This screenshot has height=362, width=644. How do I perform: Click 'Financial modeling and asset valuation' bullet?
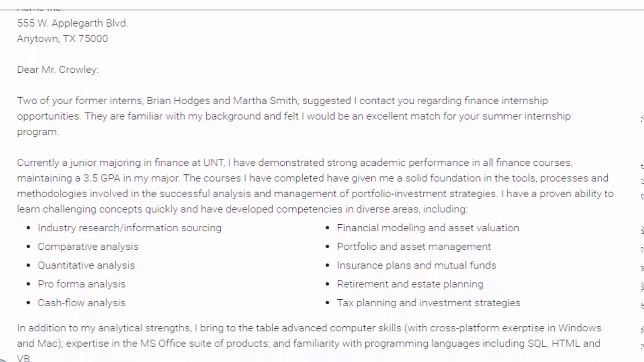[428, 228]
